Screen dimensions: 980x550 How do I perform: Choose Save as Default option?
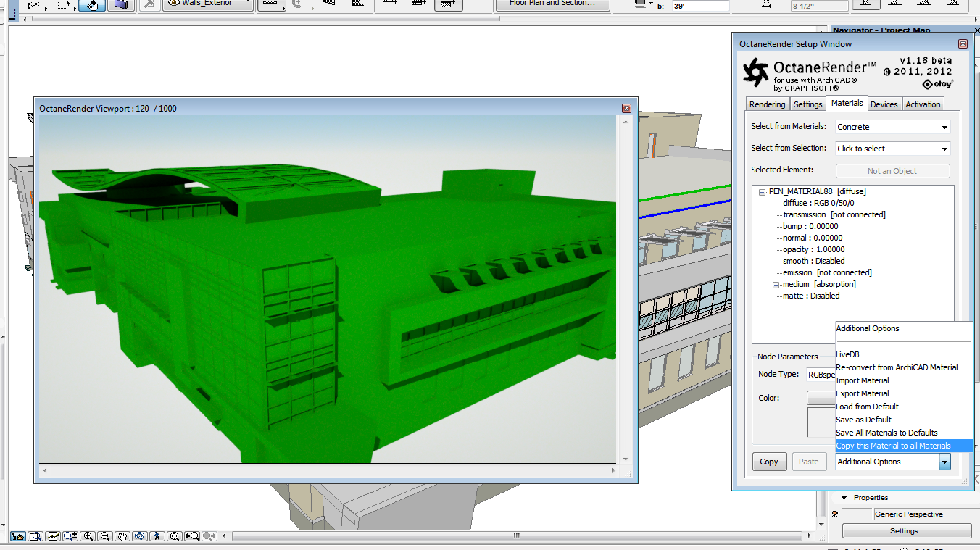click(x=904, y=420)
